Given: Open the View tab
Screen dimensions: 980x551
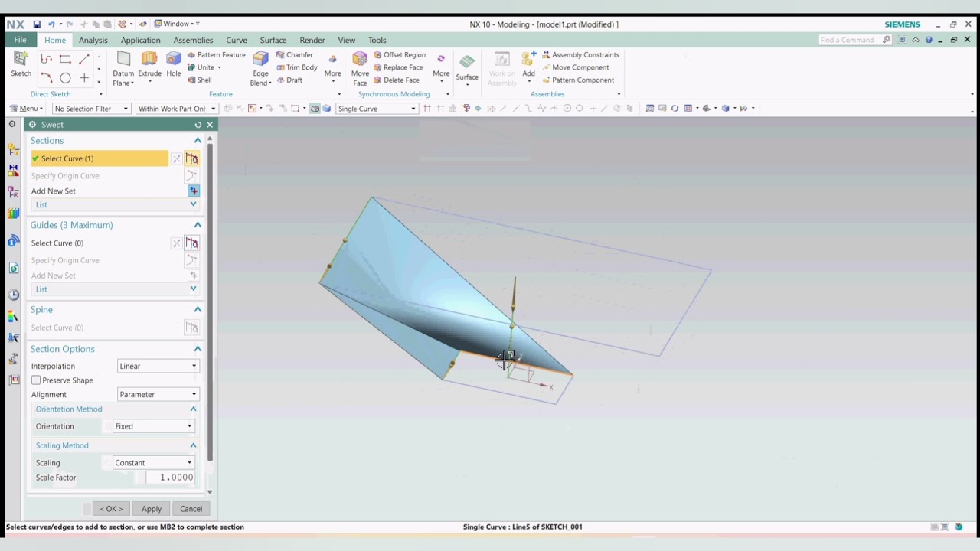Looking at the screenshot, I should coord(347,40).
